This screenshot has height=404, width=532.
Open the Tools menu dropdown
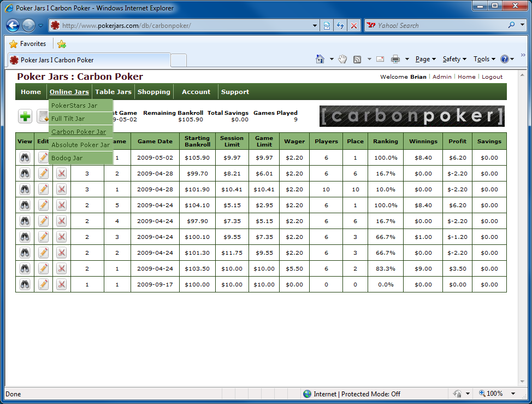484,59
